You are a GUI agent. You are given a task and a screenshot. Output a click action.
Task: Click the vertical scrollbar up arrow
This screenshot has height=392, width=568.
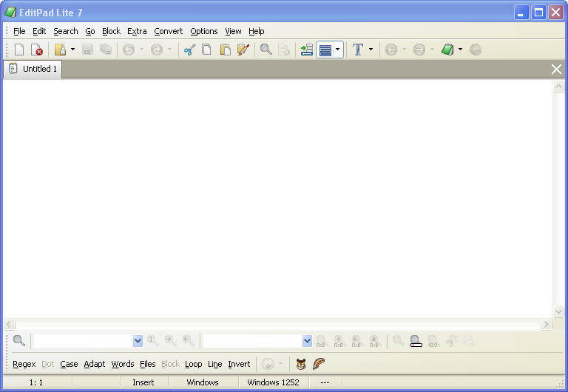pos(558,87)
